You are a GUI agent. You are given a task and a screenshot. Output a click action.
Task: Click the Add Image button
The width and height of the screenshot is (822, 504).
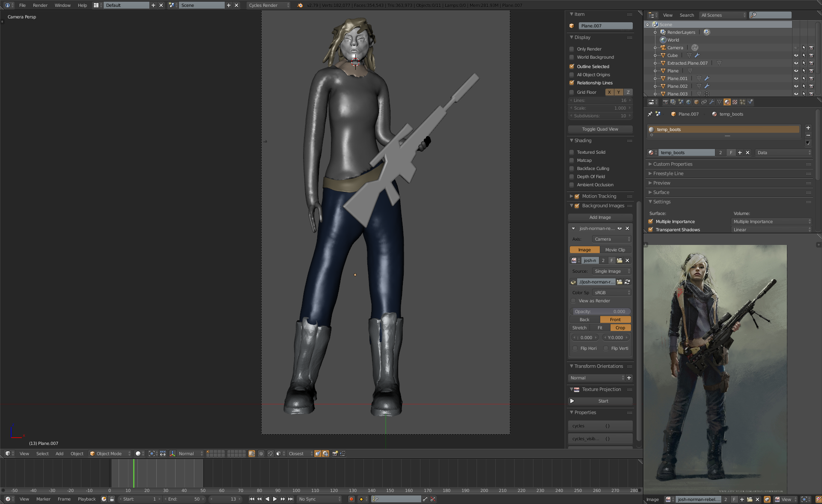[600, 217]
